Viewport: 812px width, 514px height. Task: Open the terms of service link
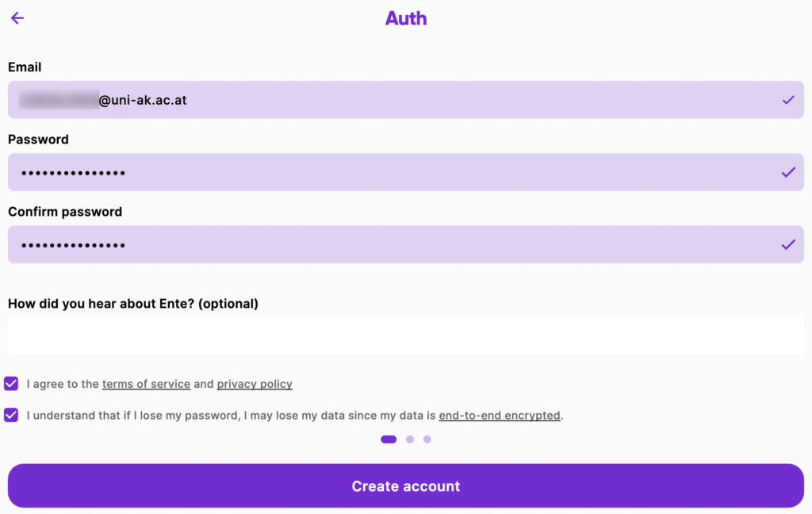click(x=146, y=384)
